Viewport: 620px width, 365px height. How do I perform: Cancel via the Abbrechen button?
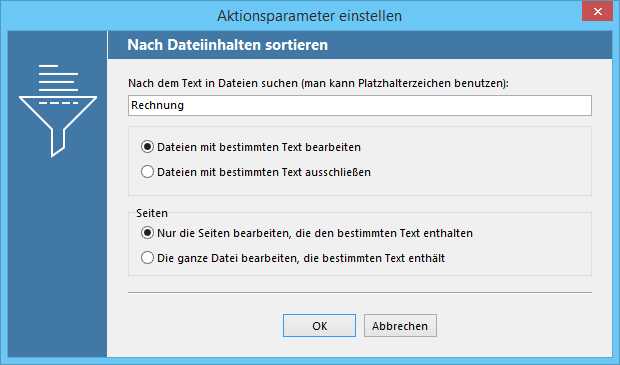pos(400,325)
